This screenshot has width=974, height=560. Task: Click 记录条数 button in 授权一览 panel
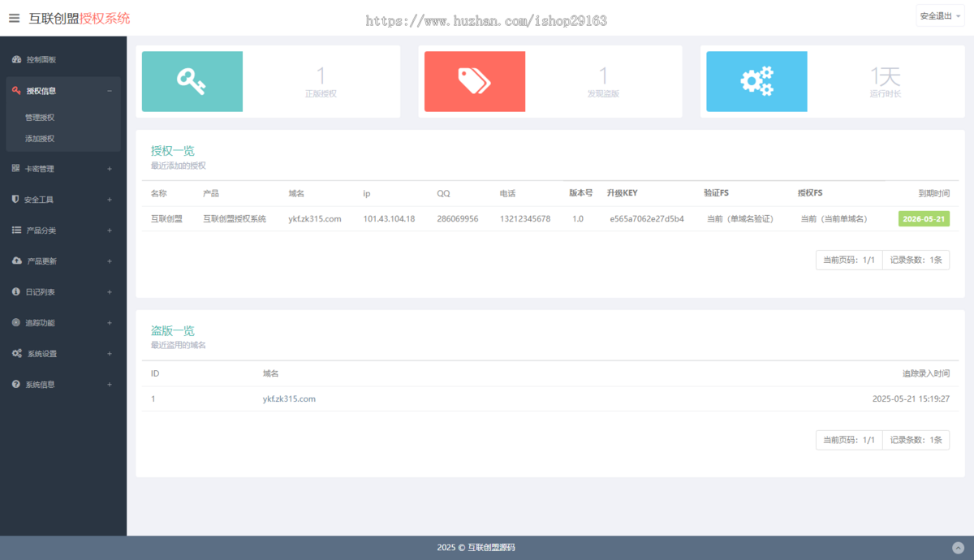pyautogui.click(x=916, y=260)
